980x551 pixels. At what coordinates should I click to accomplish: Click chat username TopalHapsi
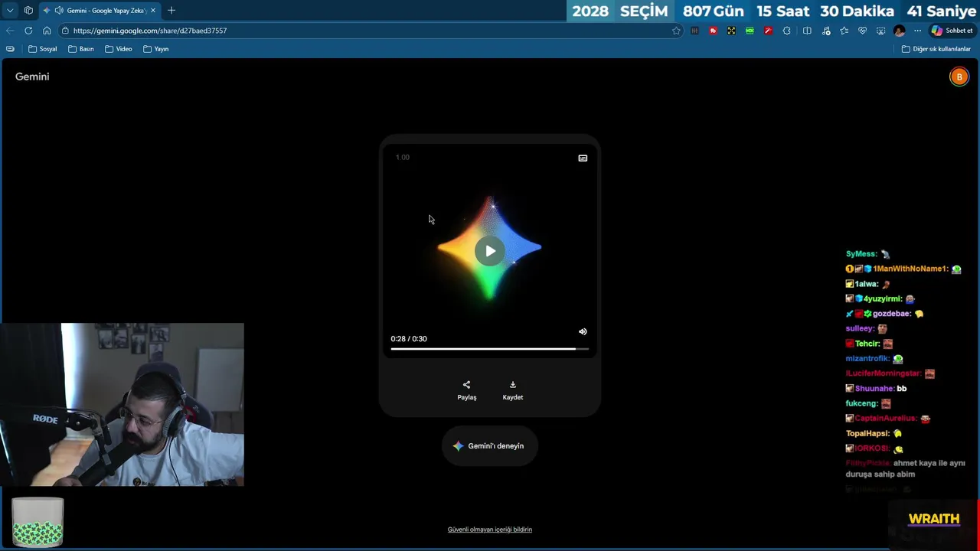(x=867, y=434)
